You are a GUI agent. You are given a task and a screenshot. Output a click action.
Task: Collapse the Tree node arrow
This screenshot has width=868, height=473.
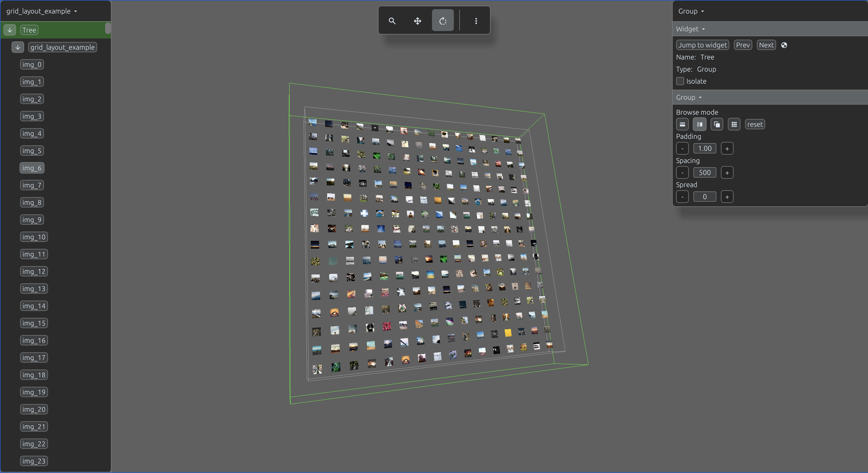click(10, 30)
